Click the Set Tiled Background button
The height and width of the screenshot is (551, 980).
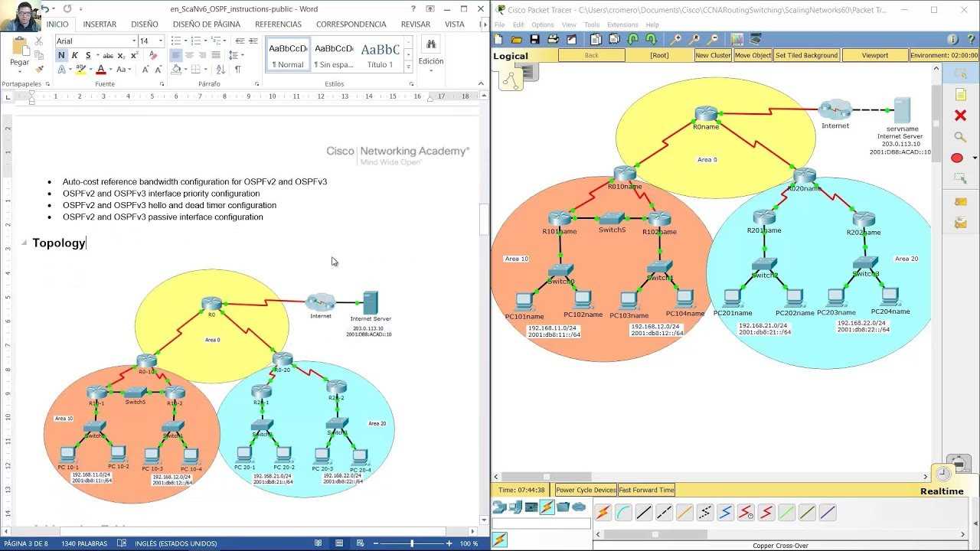tap(806, 55)
